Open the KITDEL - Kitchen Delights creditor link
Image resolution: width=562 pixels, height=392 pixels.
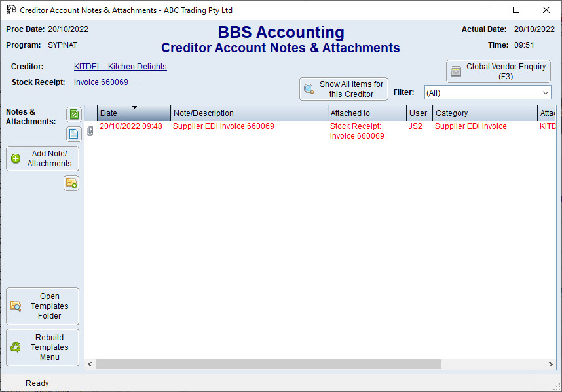120,67
